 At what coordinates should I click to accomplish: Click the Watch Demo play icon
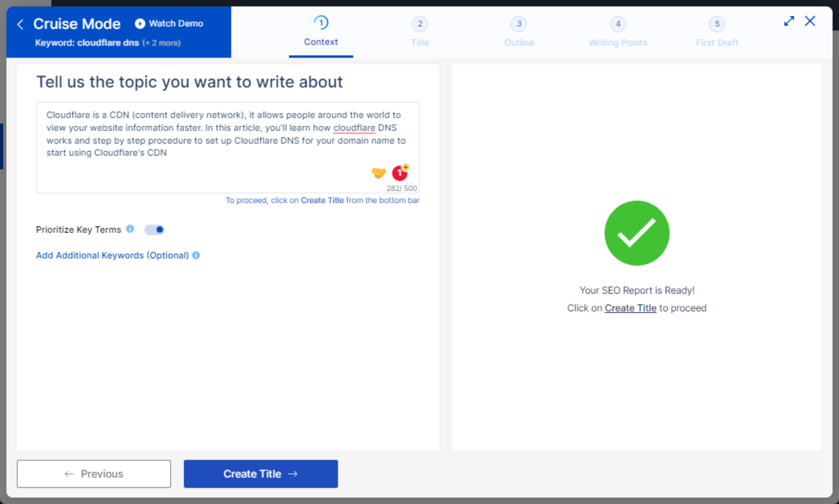point(140,24)
